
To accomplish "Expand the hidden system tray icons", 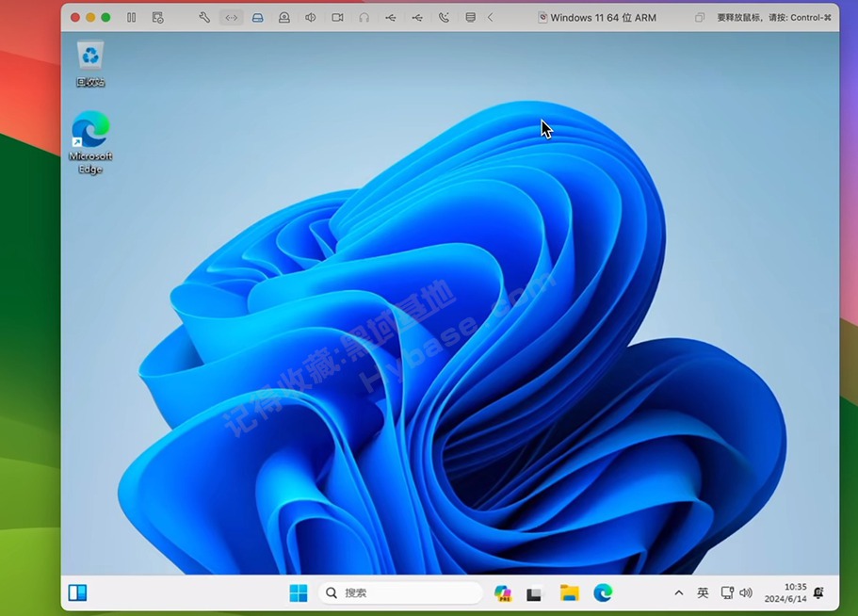I will (678, 592).
